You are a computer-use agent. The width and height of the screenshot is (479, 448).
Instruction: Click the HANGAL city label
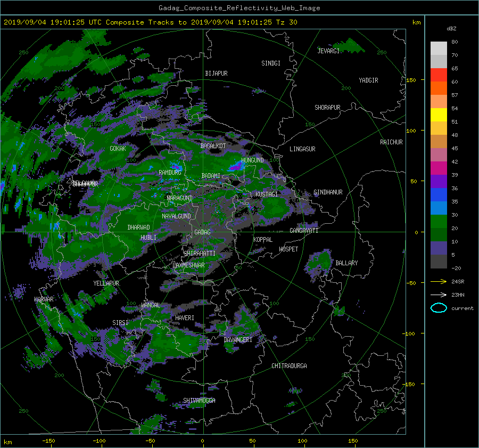151,305
